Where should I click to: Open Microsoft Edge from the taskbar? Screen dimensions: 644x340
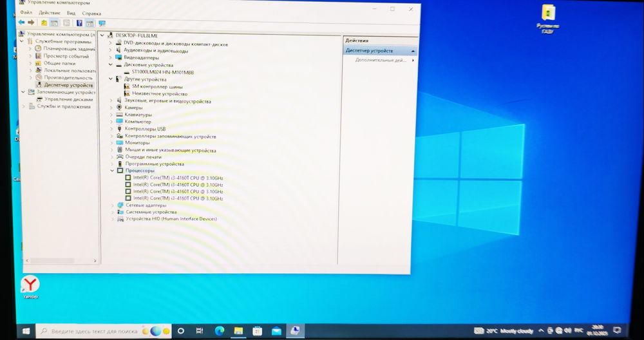point(220,330)
